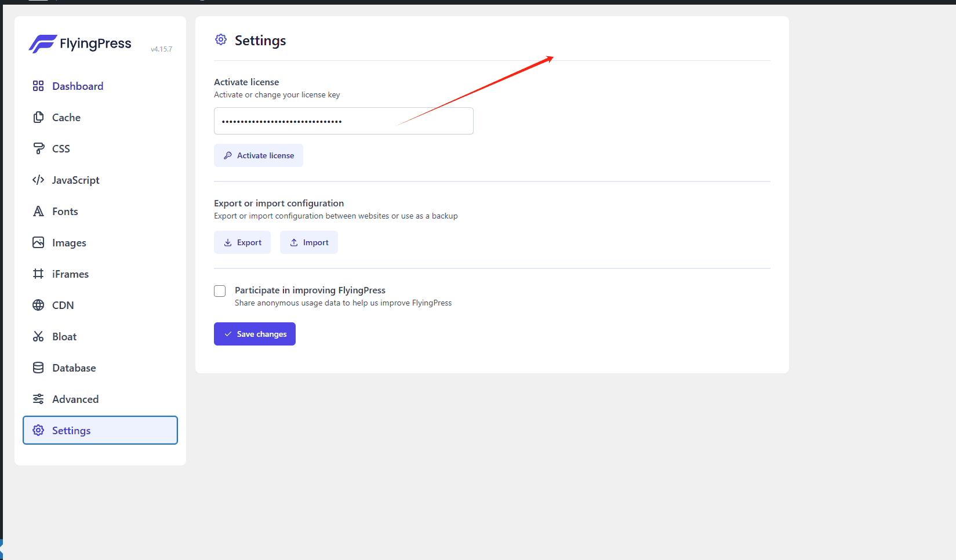The image size is (956, 560).
Task: Click the Cache pages icon
Action: pyautogui.click(x=38, y=117)
